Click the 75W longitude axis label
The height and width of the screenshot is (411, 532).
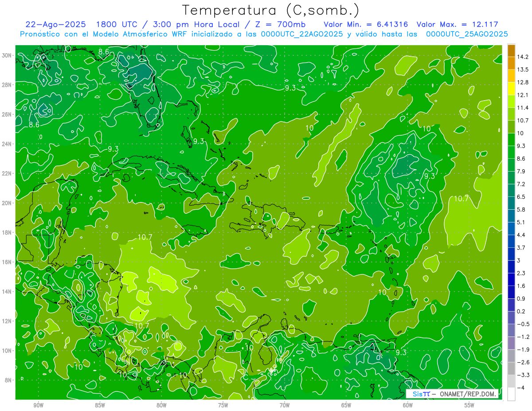[x=223, y=405]
